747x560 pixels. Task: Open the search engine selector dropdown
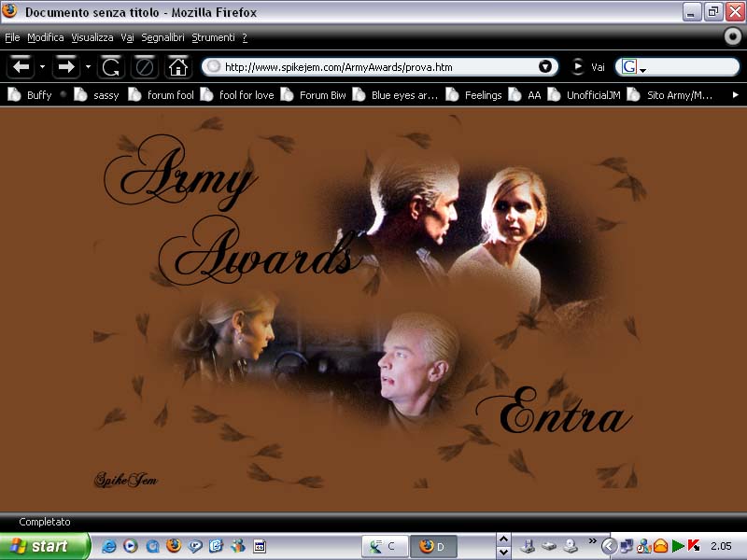642,71
